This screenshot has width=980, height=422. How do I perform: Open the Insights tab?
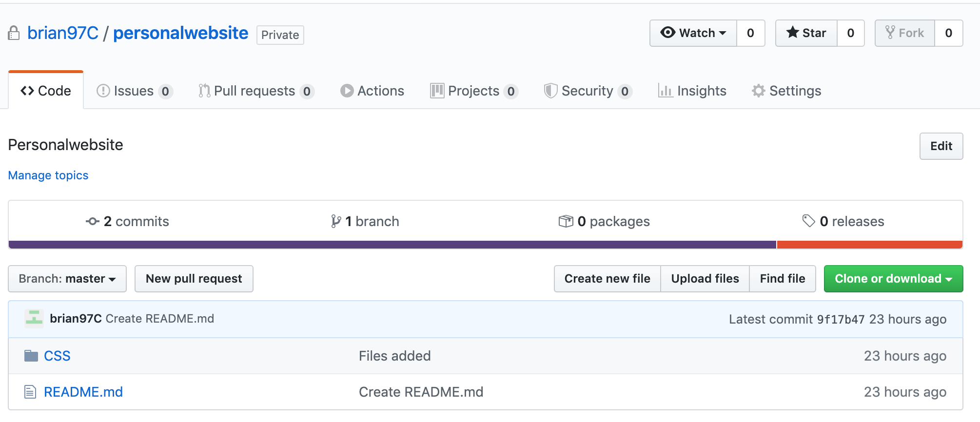pos(692,91)
